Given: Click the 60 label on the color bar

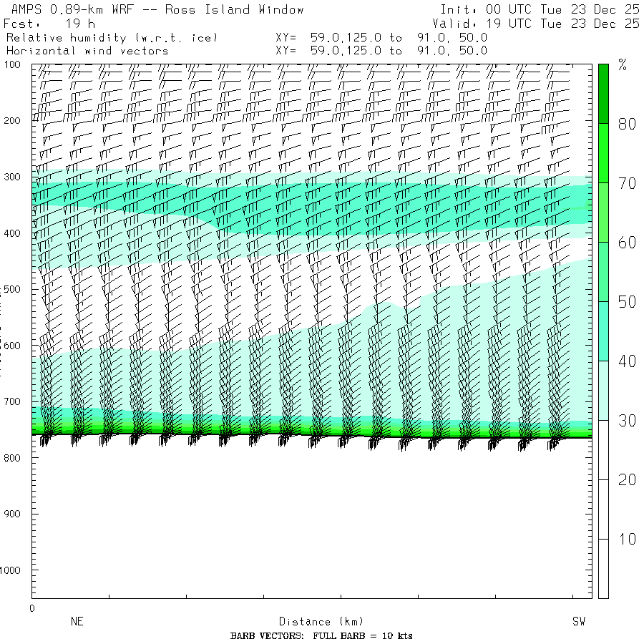Looking at the screenshot, I should point(627,243).
